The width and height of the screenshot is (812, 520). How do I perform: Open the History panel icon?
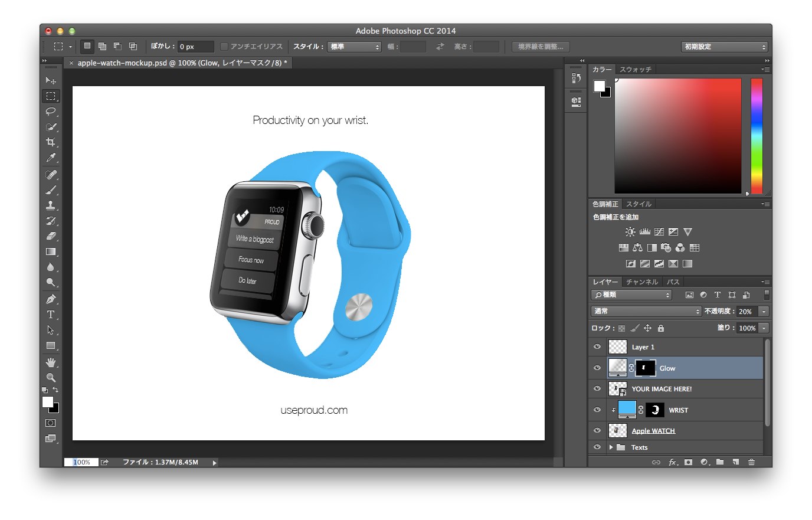576,78
